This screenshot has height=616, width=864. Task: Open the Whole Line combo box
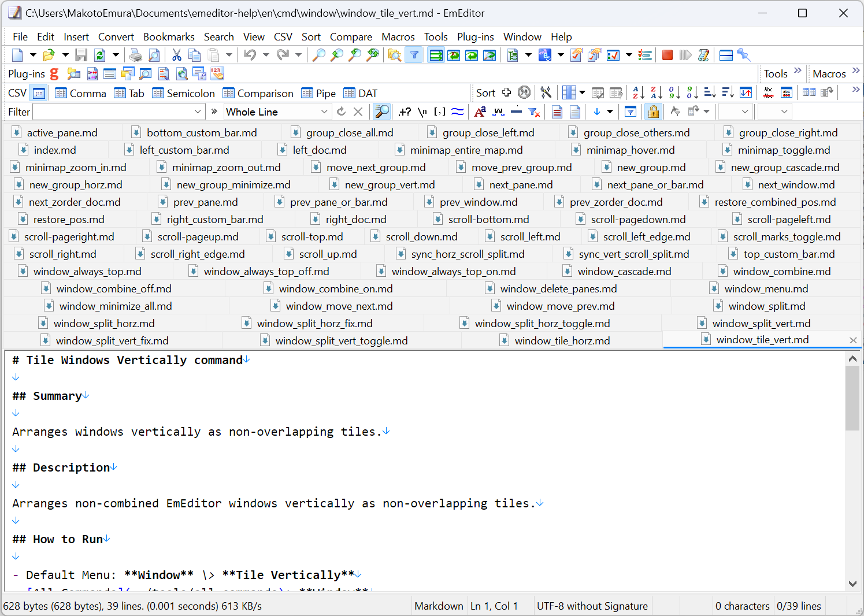pyautogui.click(x=277, y=112)
